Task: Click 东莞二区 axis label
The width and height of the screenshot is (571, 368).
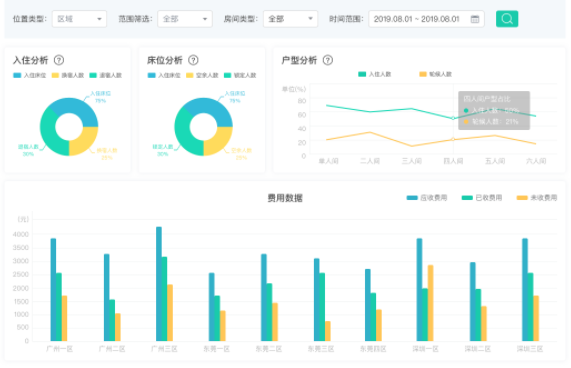Action: [x=269, y=349]
